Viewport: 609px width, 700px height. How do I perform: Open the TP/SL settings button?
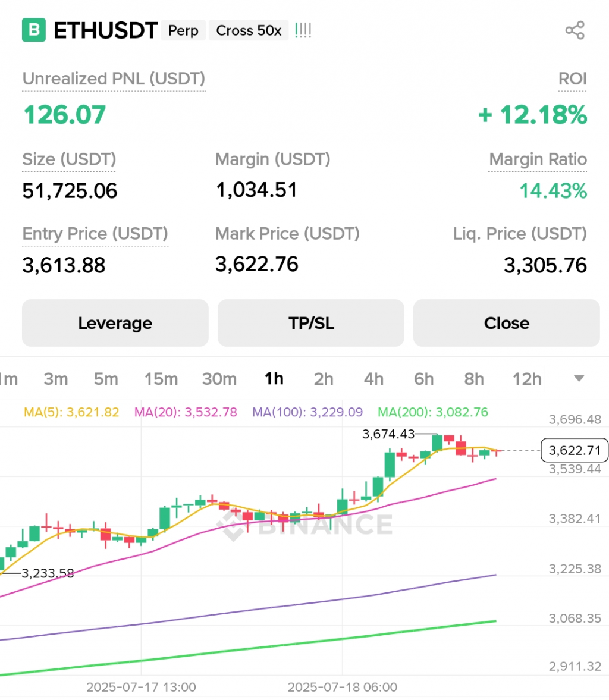pyautogui.click(x=310, y=323)
